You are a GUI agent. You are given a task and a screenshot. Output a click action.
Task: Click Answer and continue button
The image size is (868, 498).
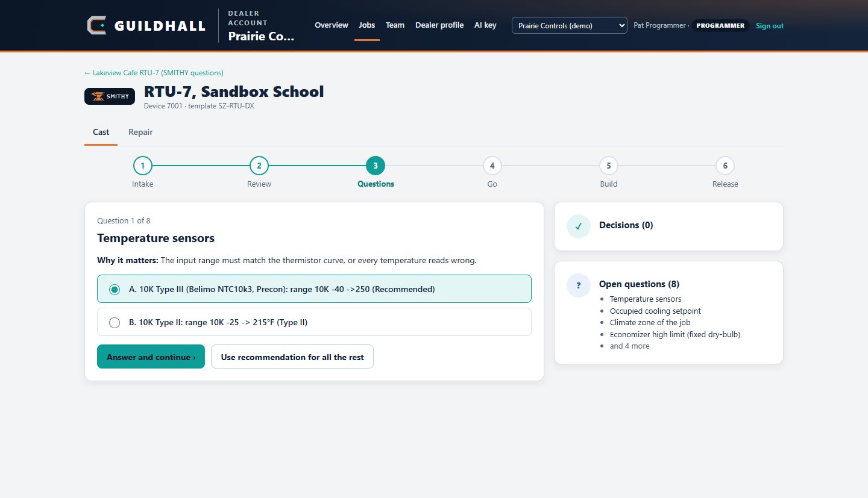coord(151,356)
